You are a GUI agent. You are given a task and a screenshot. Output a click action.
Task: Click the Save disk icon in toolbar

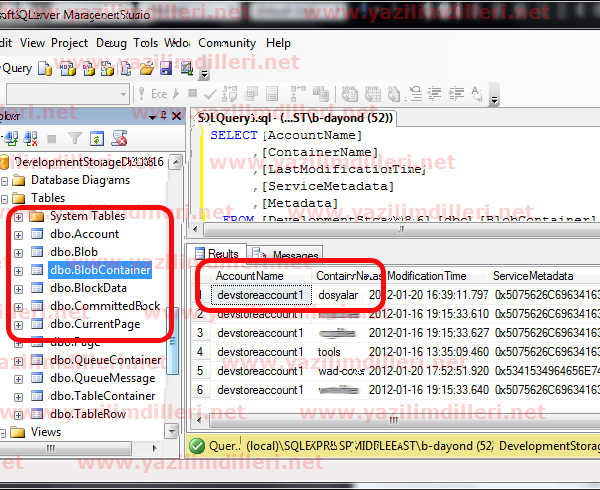tap(162, 68)
